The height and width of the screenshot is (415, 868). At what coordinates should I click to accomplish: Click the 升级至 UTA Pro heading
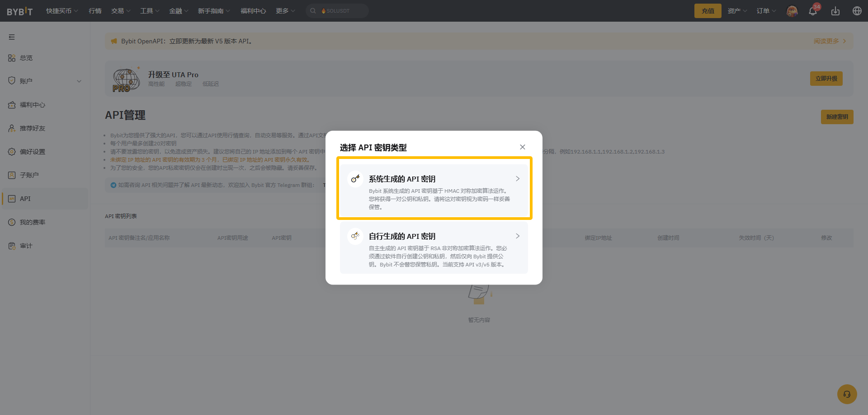click(173, 75)
